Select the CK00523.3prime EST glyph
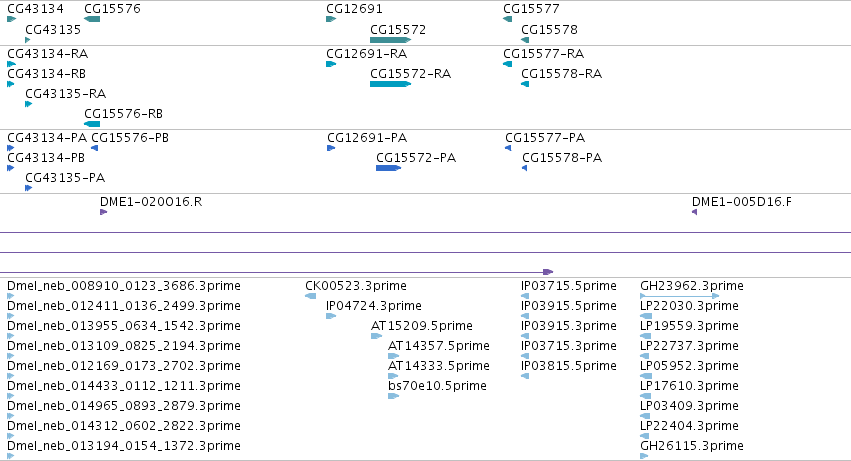The height and width of the screenshot is (461, 851). (310, 296)
